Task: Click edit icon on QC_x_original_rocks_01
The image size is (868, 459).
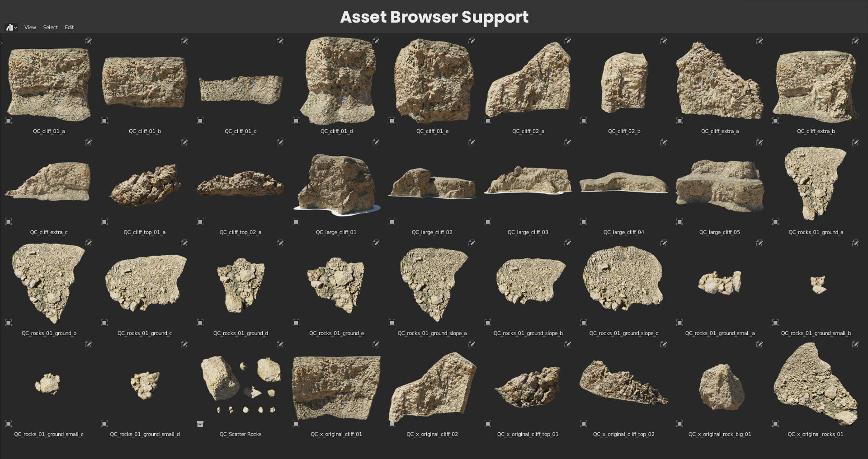Action: point(855,344)
